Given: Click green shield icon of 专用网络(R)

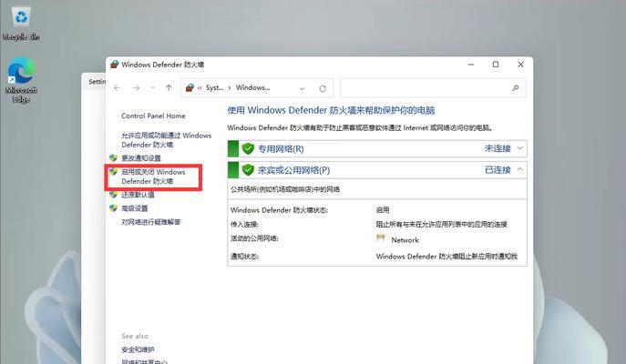Looking at the screenshot, I should pyautogui.click(x=248, y=148).
